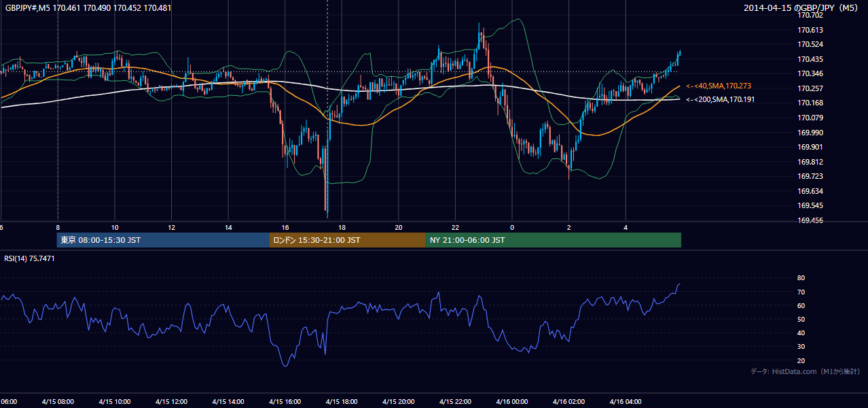Click the 200 SMA 170.191 label
This screenshot has width=868, height=408.
pyautogui.click(x=720, y=100)
